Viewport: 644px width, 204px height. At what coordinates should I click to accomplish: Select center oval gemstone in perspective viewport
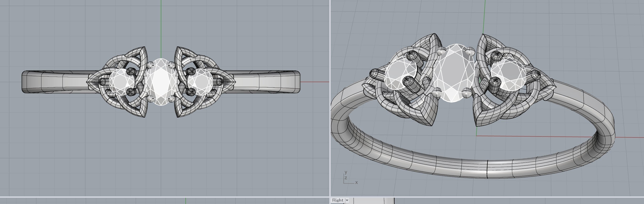(x=454, y=73)
